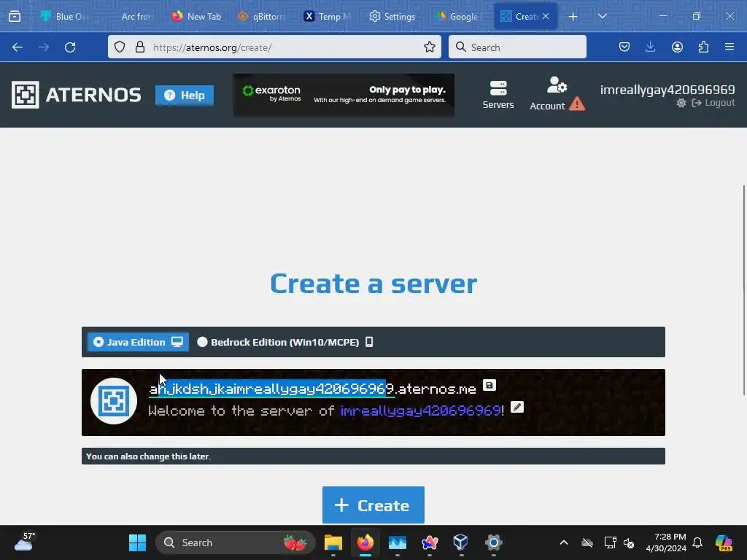
Task: Select Bedrock Edition (Win10/MCPE) option
Action: coord(285,342)
